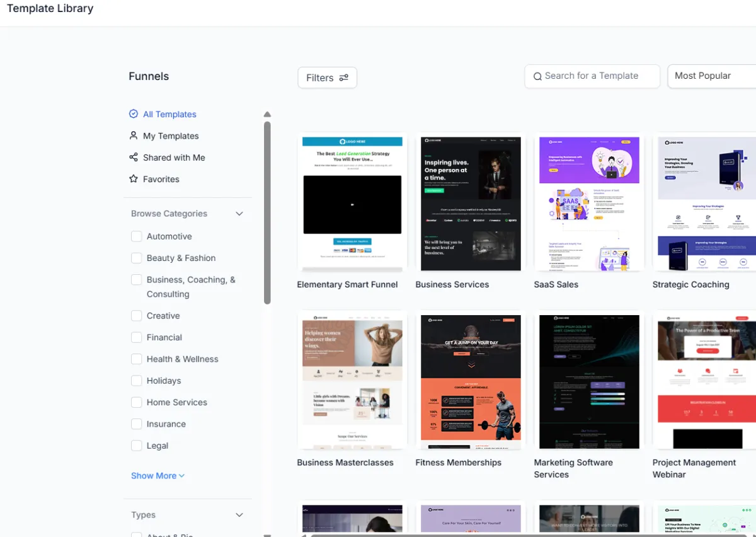Enable the Home Services checkbox
Viewport: 756px width, 537px height.
point(136,402)
